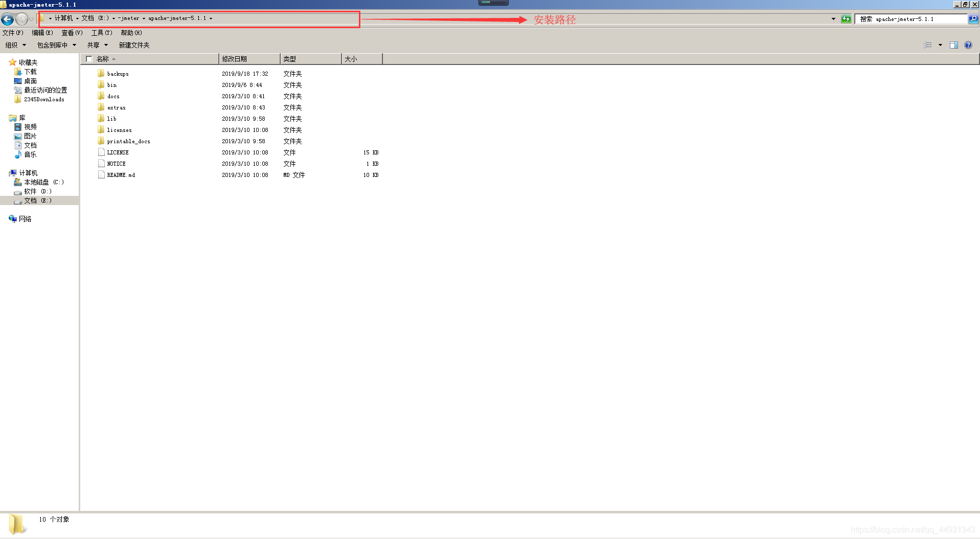The width and height of the screenshot is (980, 539).
Task: Open the recent pages dropdown beside Forward
Action: (x=31, y=19)
